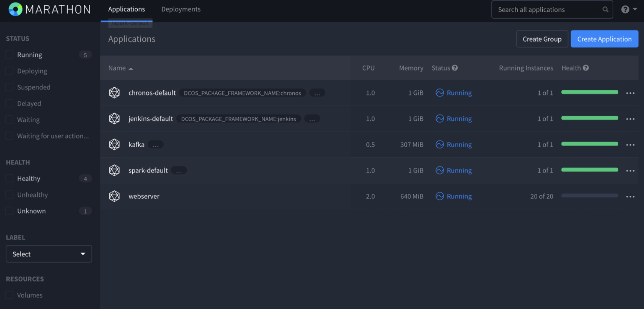Click the Status column help icon
This screenshot has height=309, width=644.
pyautogui.click(x=455, y=68)
